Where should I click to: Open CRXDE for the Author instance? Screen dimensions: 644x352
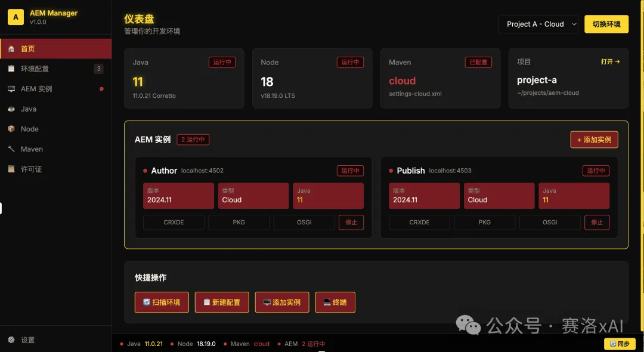click(174, 223)
